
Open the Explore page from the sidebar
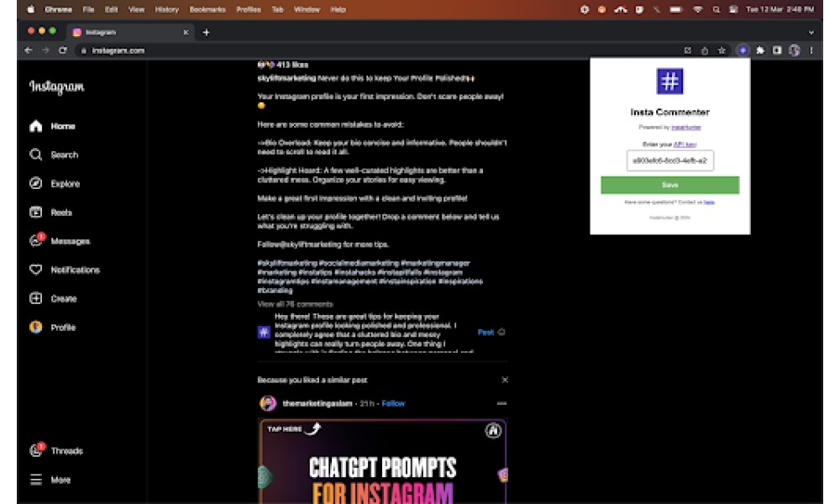coord(54,184)
